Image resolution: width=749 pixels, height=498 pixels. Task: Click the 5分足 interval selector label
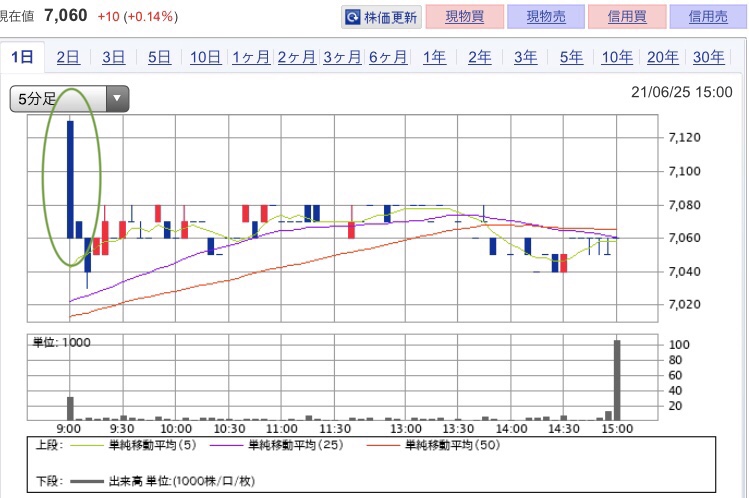[x=37, y=99]
